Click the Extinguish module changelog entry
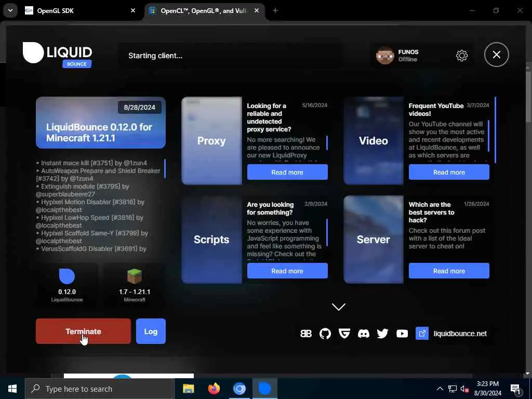 (x=83, y=190)
